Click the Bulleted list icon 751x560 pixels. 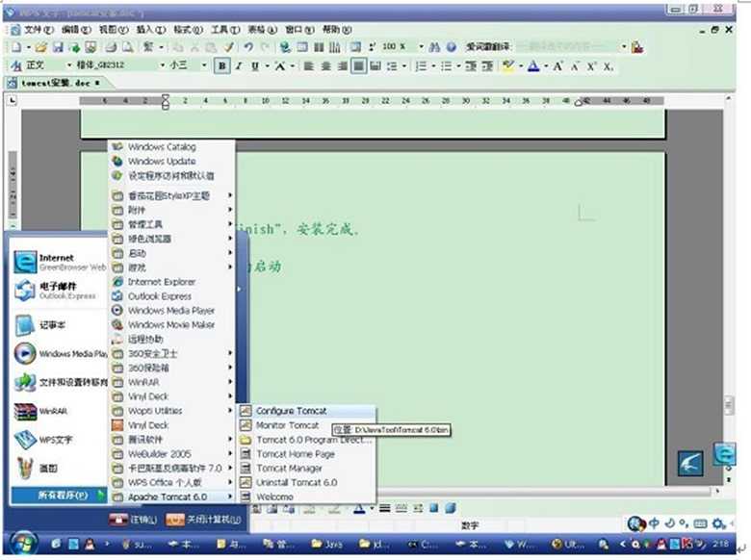click(446, 66)
